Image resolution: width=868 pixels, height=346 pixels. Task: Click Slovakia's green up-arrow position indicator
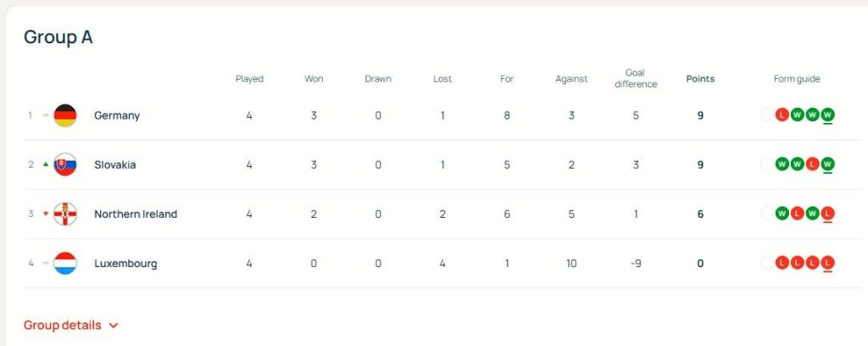[x=46, y=165]
